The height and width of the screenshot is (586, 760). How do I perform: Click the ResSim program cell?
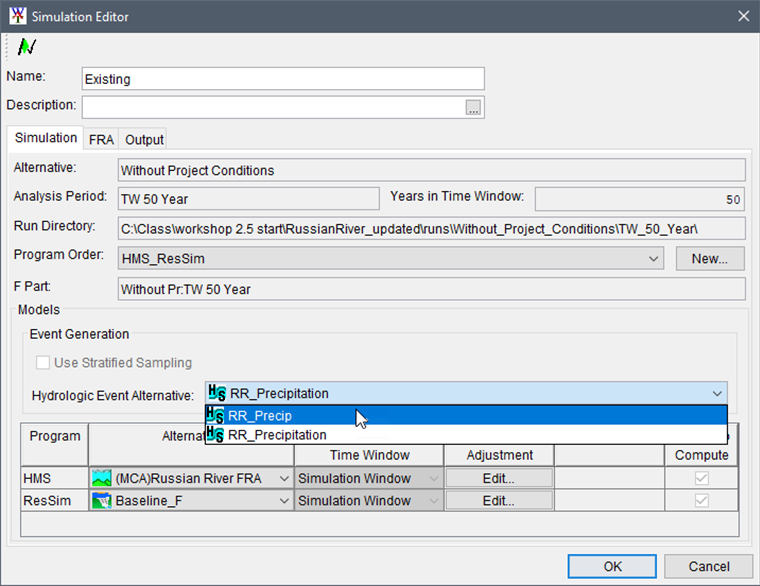(55, 501)
